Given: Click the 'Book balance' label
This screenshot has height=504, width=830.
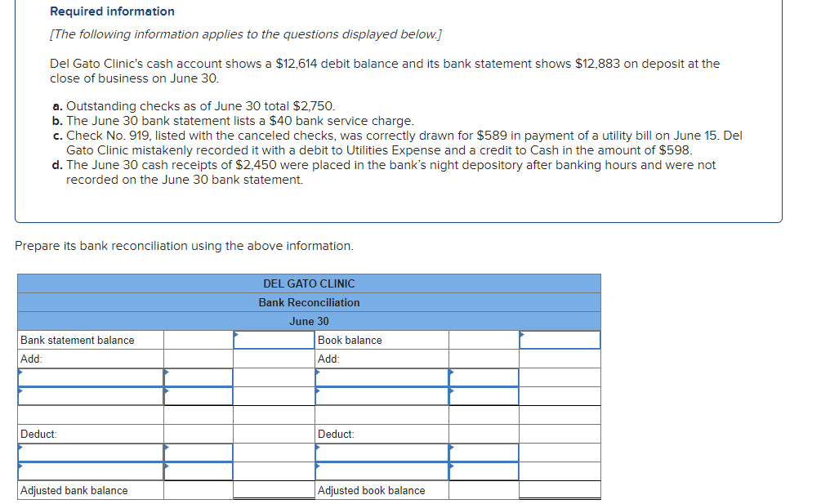Looking at the screenshot, I should pyautogui.click(x=350, y=340).
